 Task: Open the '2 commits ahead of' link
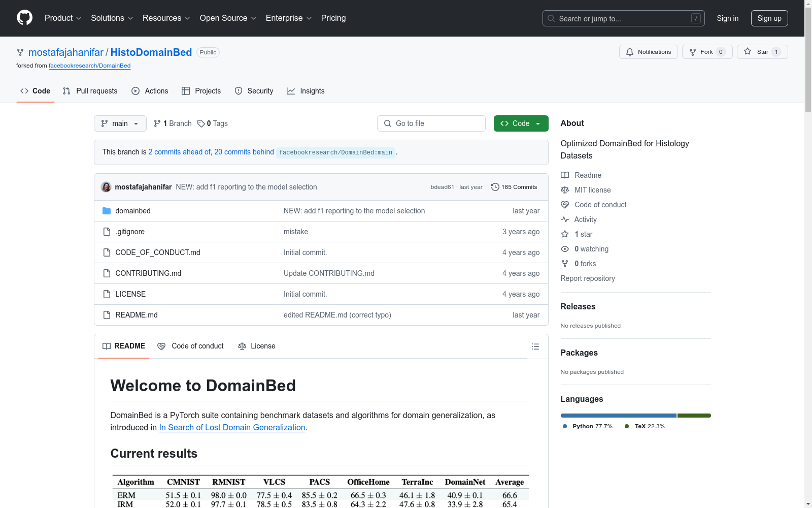(179, 152)
